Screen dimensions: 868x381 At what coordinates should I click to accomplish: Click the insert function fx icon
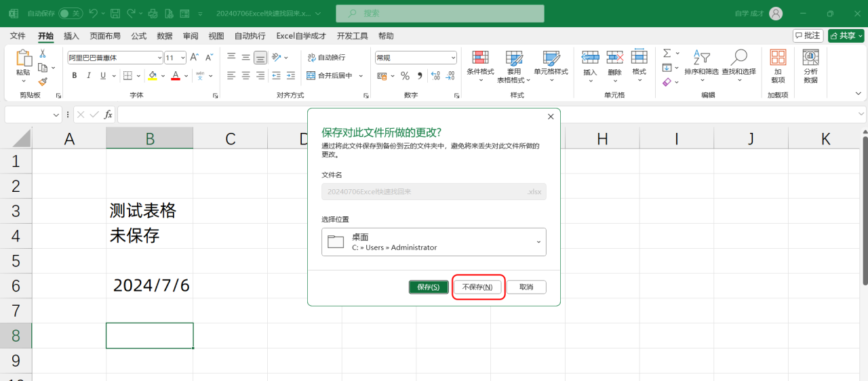click(108, 115)
